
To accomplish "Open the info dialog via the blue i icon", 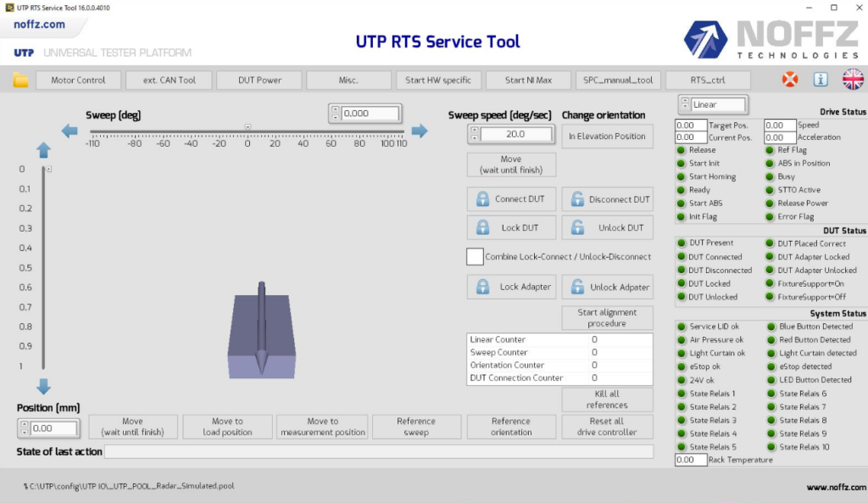I will point(820,79).
